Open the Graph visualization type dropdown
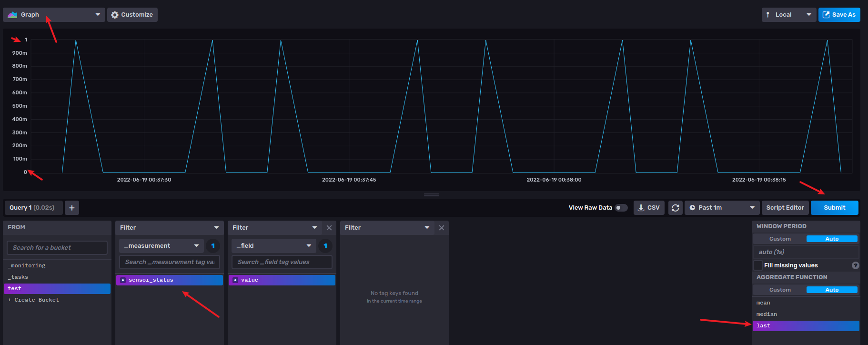 54,15
